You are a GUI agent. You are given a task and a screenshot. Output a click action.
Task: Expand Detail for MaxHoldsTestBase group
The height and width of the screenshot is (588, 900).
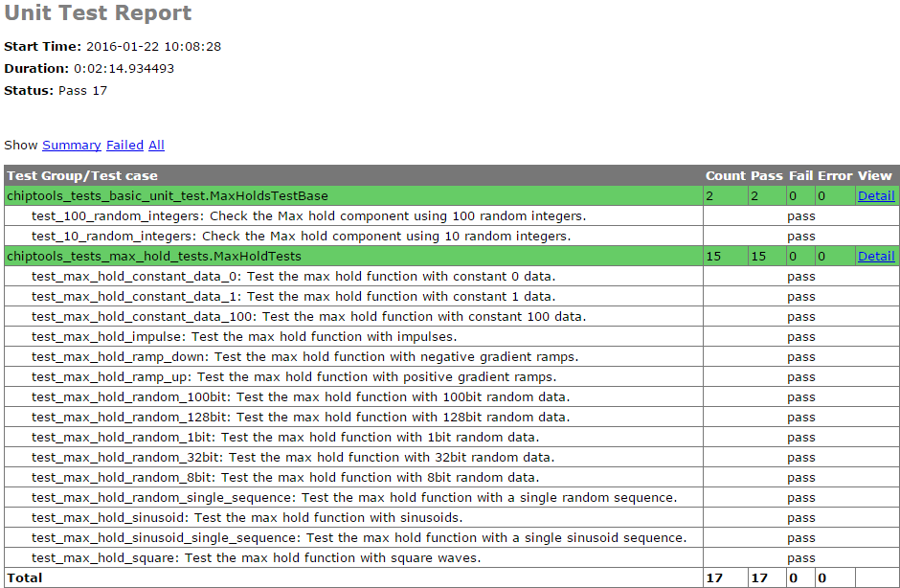(x=875, y=196)
